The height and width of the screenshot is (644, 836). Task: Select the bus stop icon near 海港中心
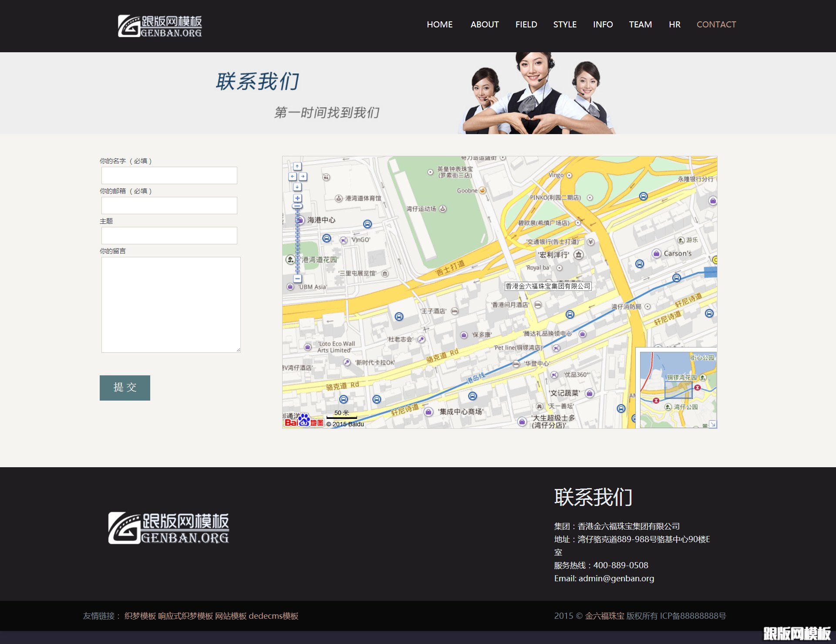[x=368, y=224]
